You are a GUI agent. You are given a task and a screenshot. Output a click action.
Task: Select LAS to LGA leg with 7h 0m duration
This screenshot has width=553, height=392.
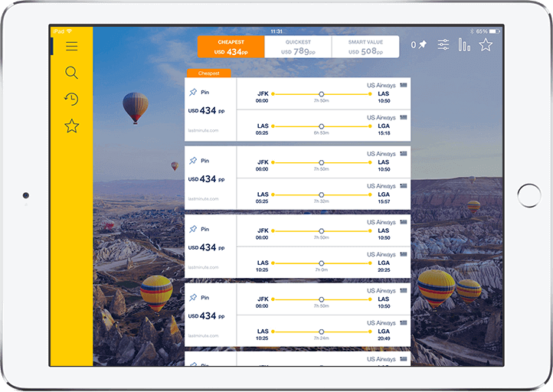323,263
